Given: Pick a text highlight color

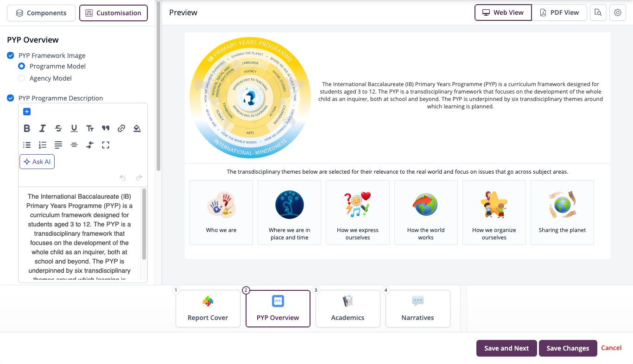Looking at the screenshot, I should click(137, 128).
